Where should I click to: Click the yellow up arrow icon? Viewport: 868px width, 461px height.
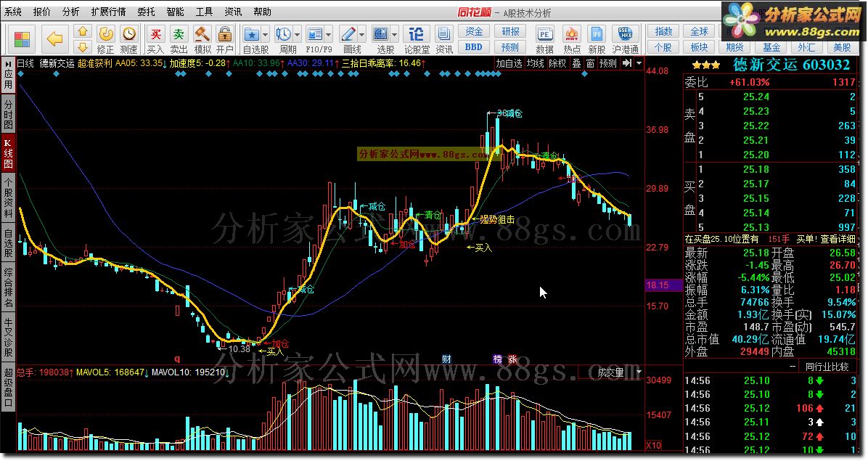(83, 32)
